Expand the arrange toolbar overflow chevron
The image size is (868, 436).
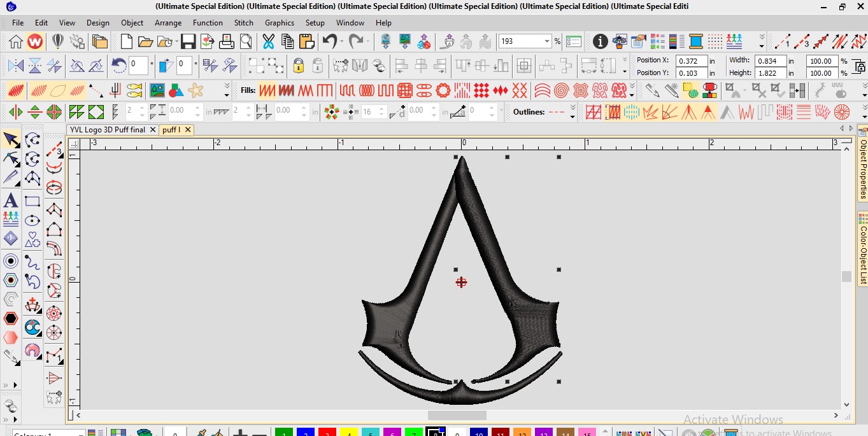(x=625, y=66)
